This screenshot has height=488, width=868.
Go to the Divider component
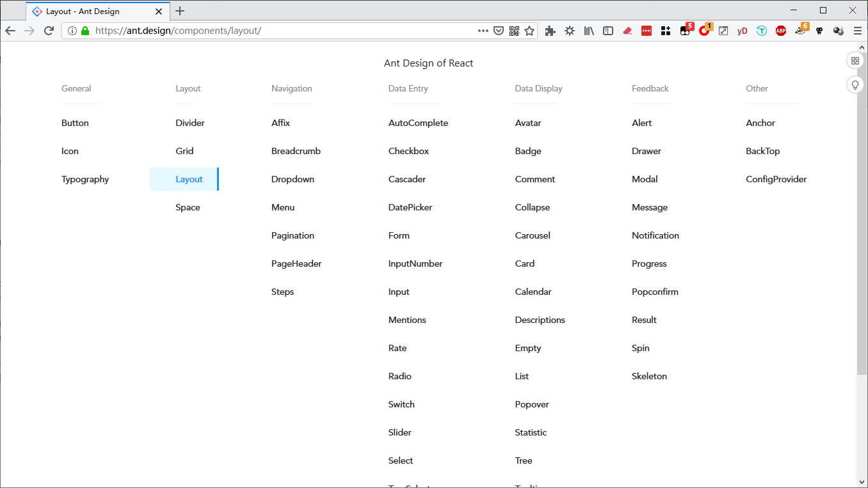[190, 123]
